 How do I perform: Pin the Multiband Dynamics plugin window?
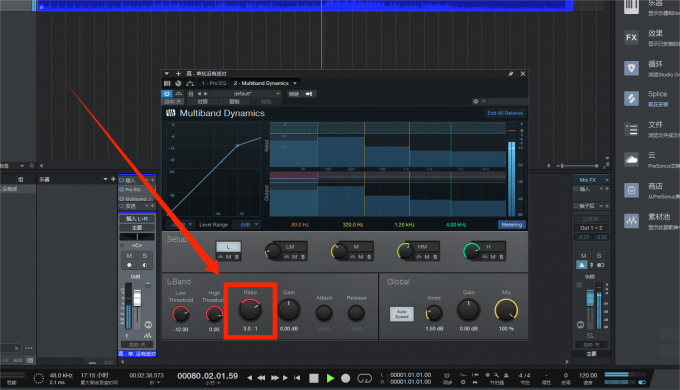point(510,74)
